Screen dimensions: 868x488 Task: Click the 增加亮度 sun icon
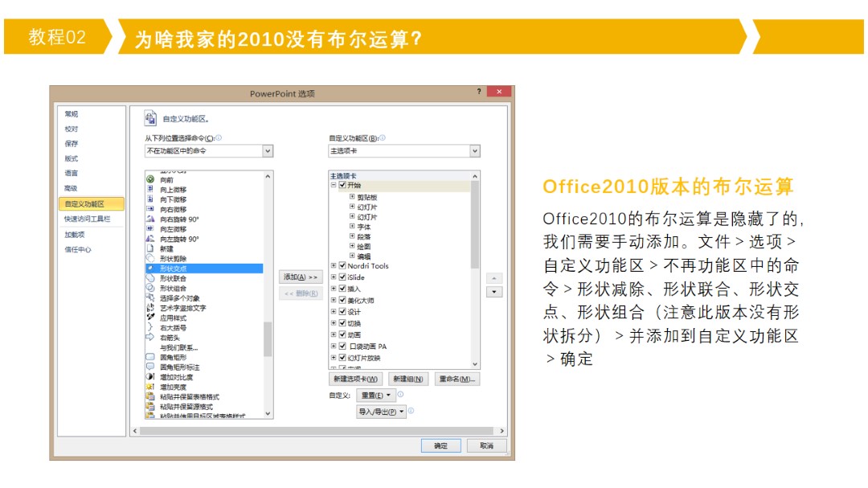(x=150, y=387)
